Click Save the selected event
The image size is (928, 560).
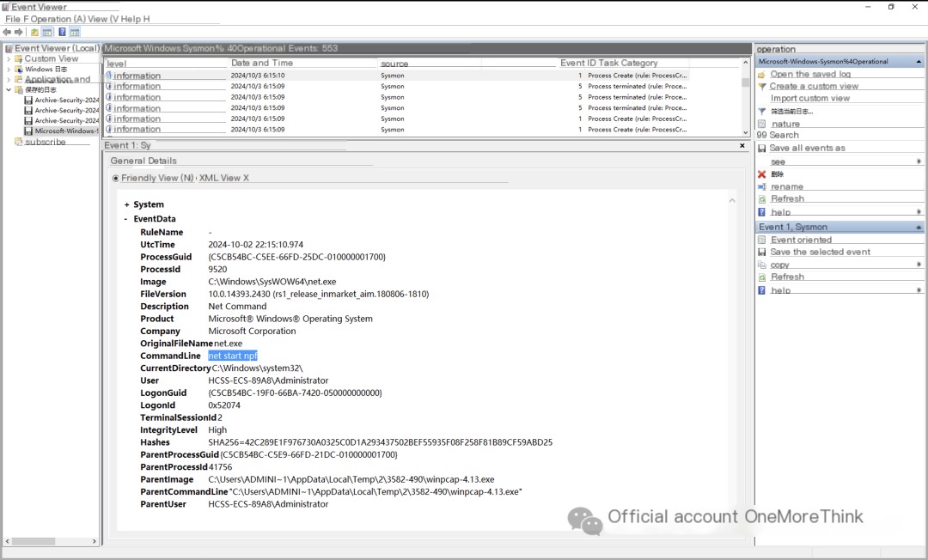coord(820,253)
